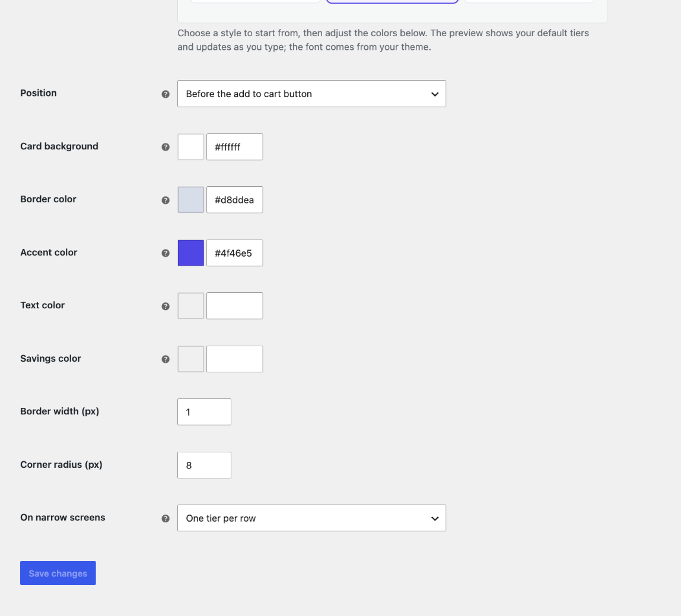Image resolution: width=681 pixels, height=616 pixels.
Task: Click the Border width (px) label
Action: tap(59, 411)
